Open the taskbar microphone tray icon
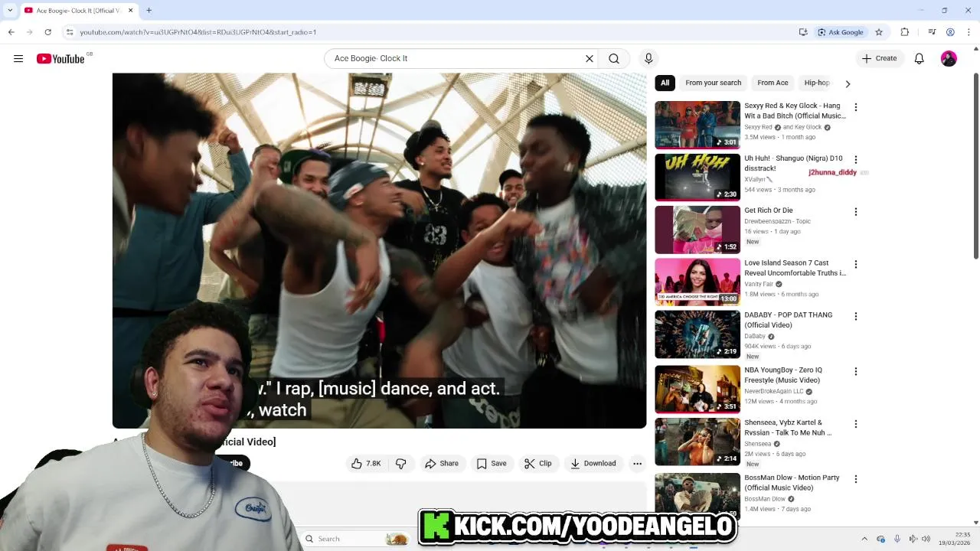Image resolution: width=980 pixels, height=551 pixels. pos(897,539)
